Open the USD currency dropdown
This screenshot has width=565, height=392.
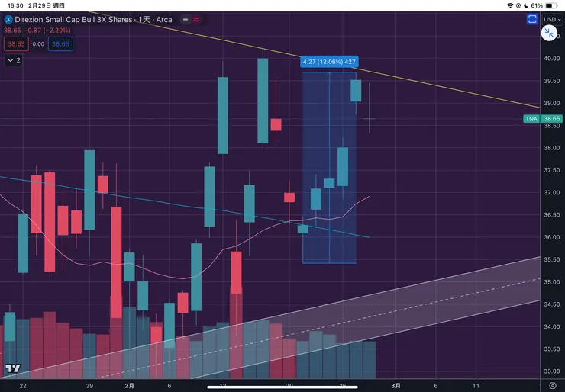[552, 19]
